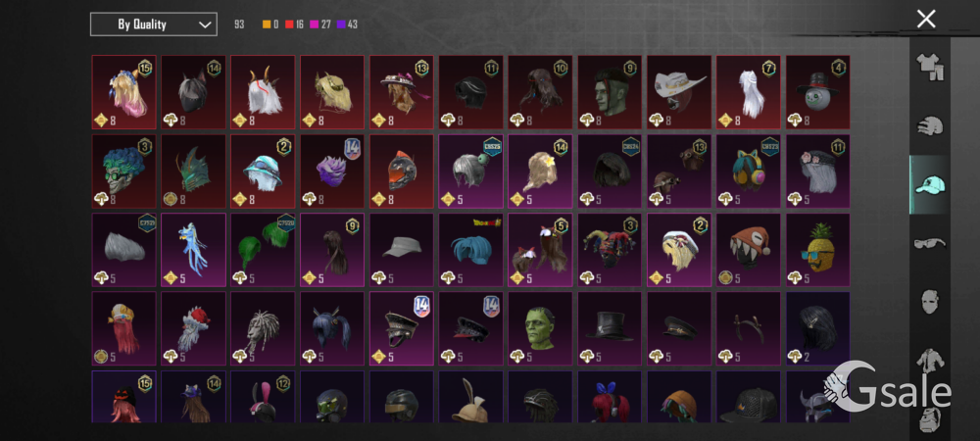The width and height of the screenshot is (980, 441).
Task: Select the helmet category icon in sidebar
Action: point(930,125)
